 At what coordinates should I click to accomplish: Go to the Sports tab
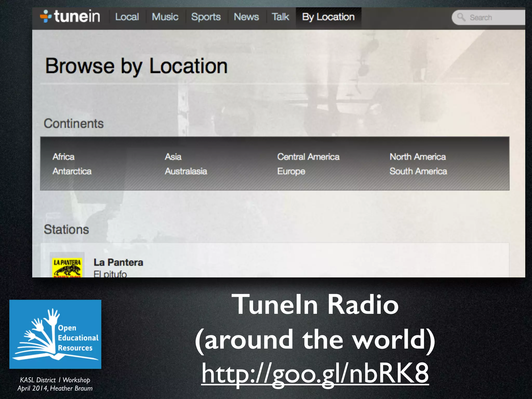click(206, 17)
